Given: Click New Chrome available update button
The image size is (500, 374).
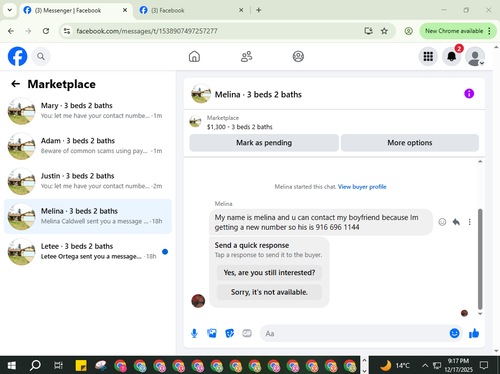Looking at the screenshot, I should (x=454, y=31).
